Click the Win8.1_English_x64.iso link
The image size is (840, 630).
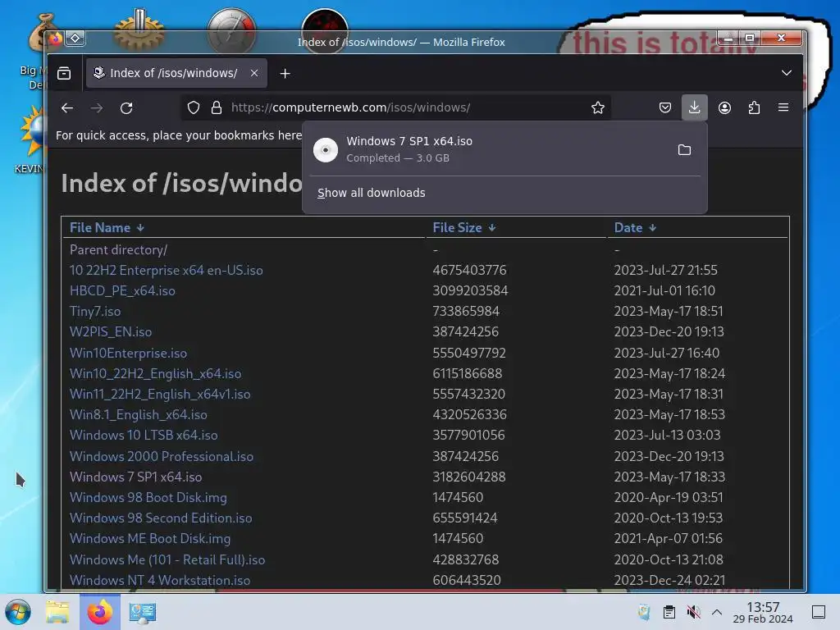point(138,414)
